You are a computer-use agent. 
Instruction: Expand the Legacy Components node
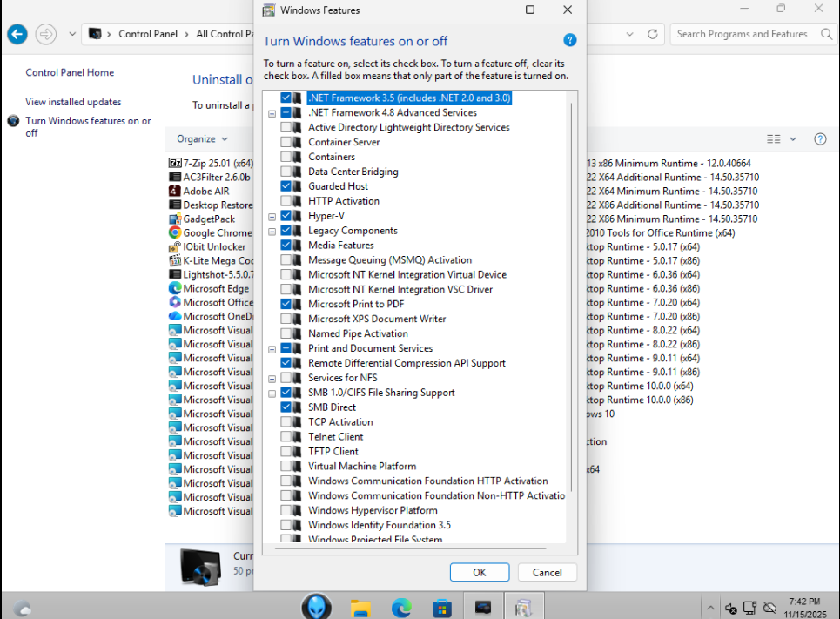pyautogui.click(x=272, y=231)
